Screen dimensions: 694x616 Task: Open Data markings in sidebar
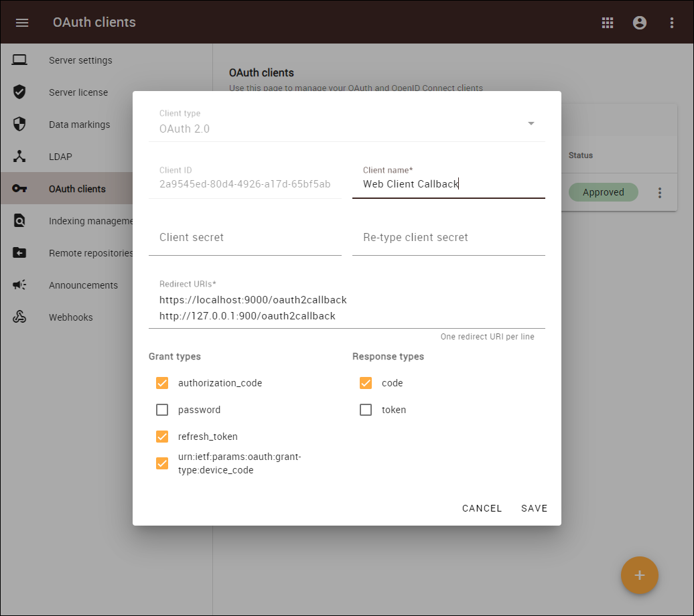79,125
